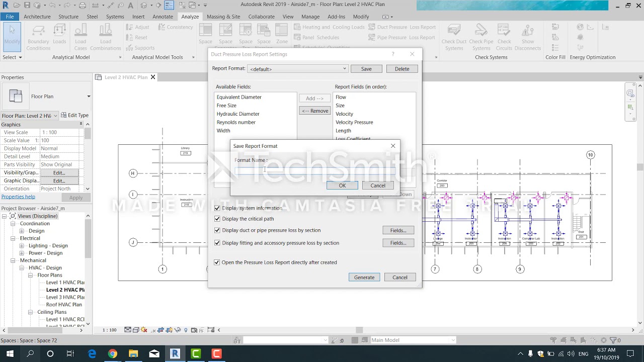Open the Floor Plan: Level 2 HVAC instance dropdown
This screenshot has width=644, height=362.
(30, 116)
